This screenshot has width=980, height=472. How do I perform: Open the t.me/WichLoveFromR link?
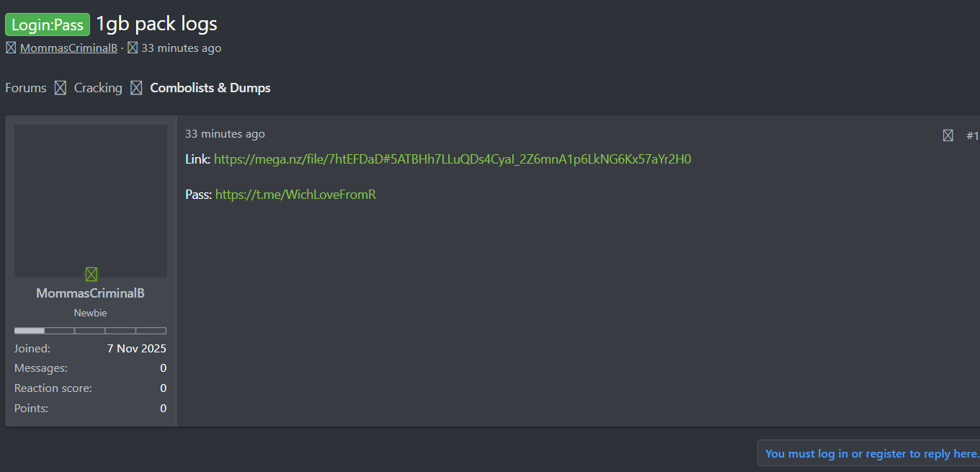pyautogui.click(x=295, y=195)
